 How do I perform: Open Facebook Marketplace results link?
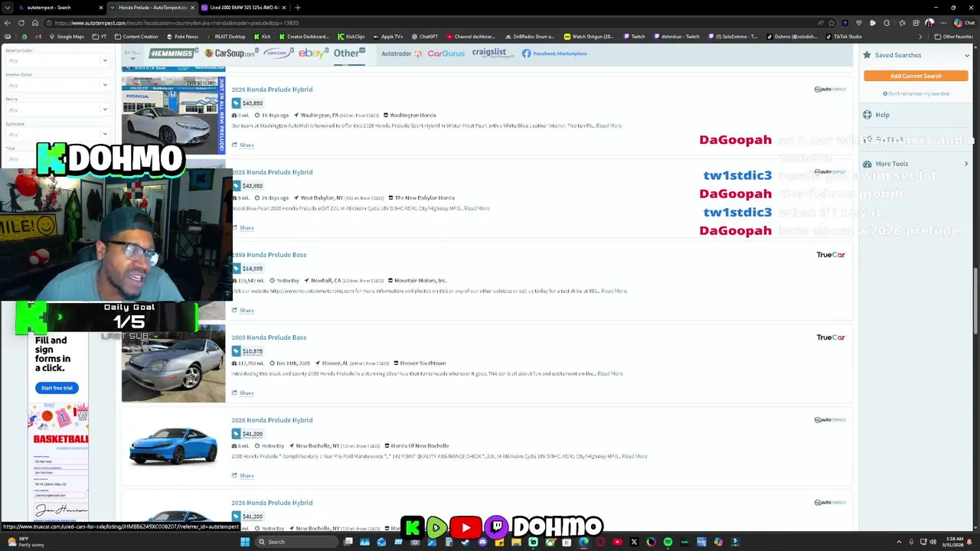pos(554,54)
